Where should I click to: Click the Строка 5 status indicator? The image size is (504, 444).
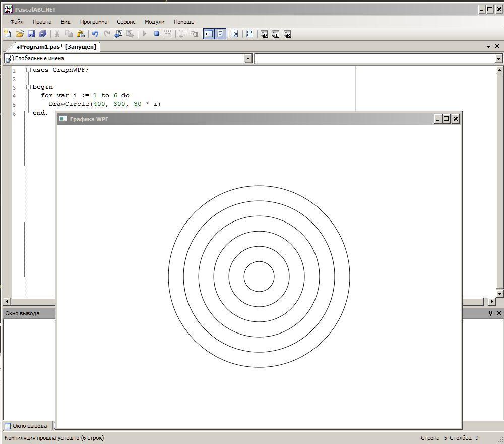click(433, 438)
